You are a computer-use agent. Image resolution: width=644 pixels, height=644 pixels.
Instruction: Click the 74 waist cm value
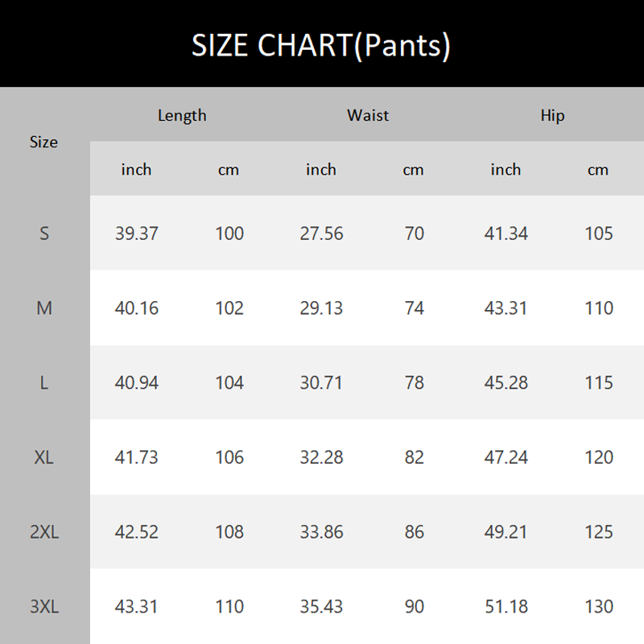(414, 308)
